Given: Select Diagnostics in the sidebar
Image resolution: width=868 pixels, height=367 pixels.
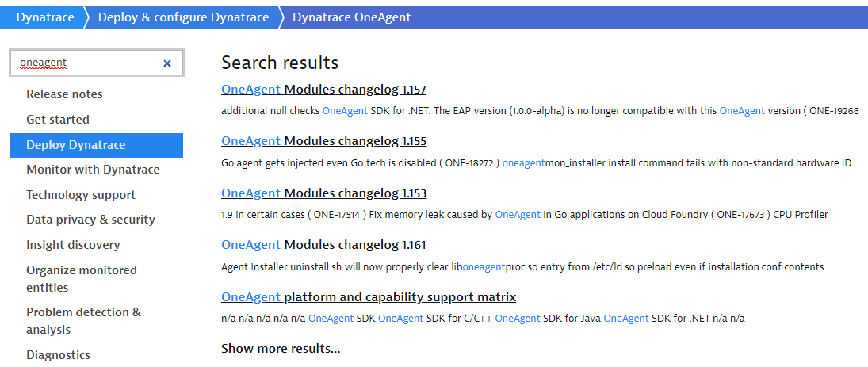Looking at the screenshot, I should point(58,355).
